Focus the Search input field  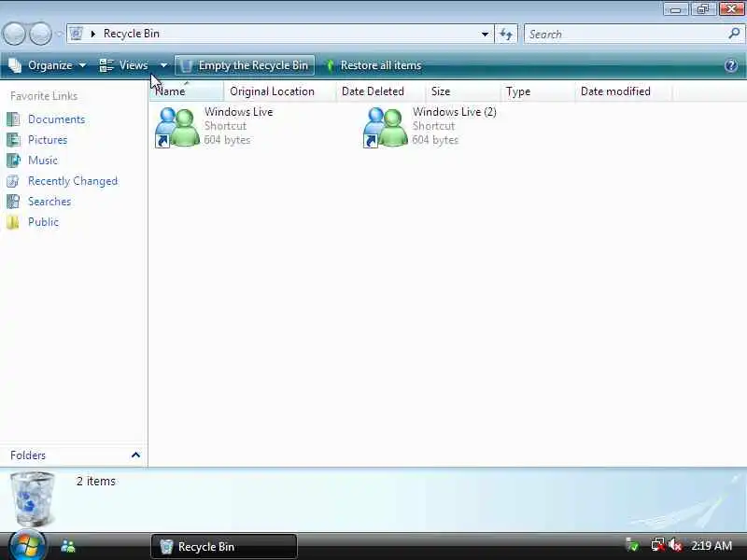pos(626,34)
